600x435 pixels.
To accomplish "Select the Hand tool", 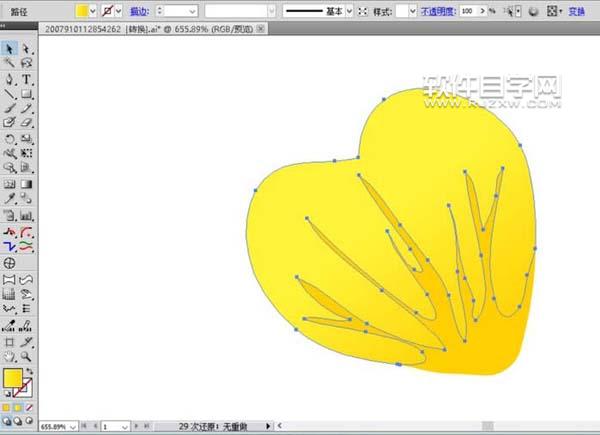I will (9, 355).
